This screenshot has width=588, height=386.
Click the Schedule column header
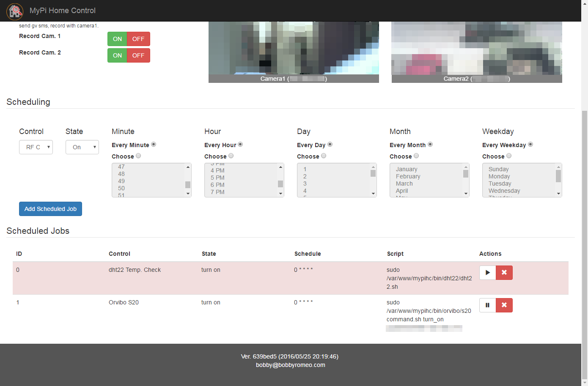point(308,254)
